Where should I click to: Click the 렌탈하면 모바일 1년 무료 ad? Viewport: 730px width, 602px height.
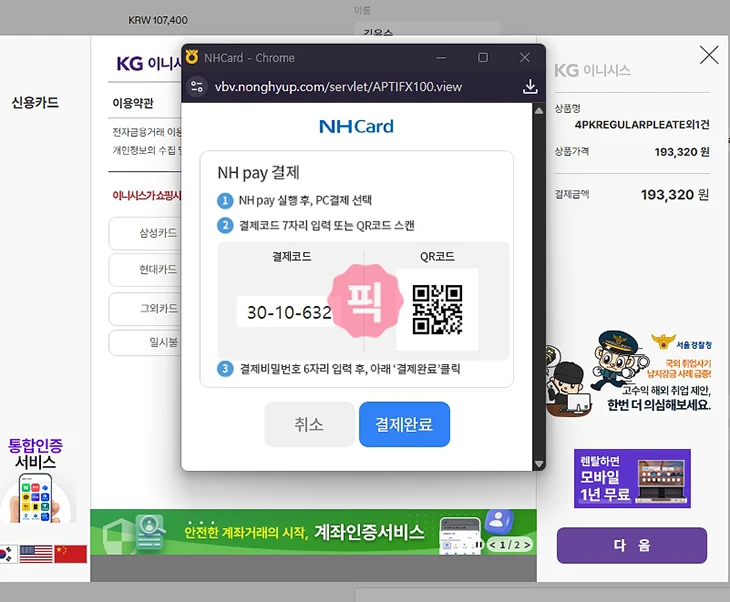632,478
